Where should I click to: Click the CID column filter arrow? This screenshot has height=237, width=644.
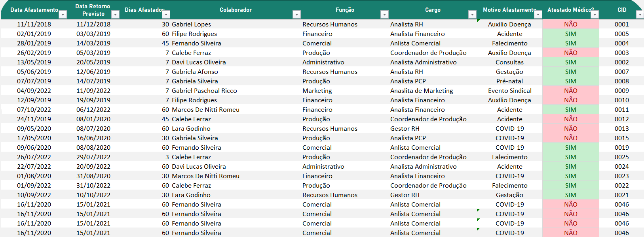pyautogui.click(x=640, y=15)
